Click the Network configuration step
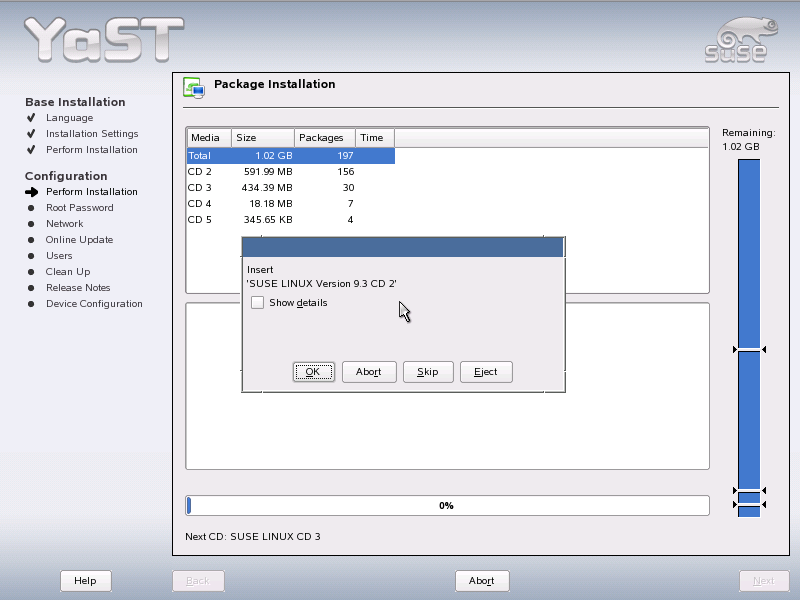Image resolution: width=800 pixels, height=600 pixels. click(64, 223)
